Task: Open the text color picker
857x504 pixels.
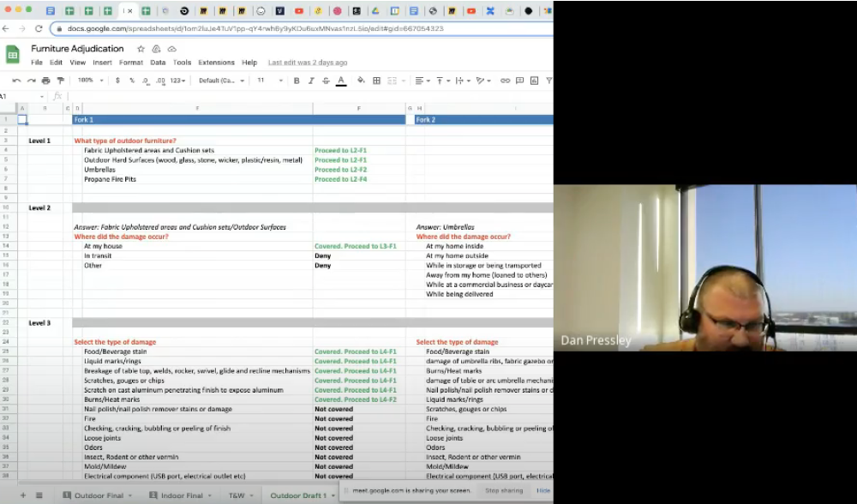Action: pyautogui.click(x=341, y=81)
